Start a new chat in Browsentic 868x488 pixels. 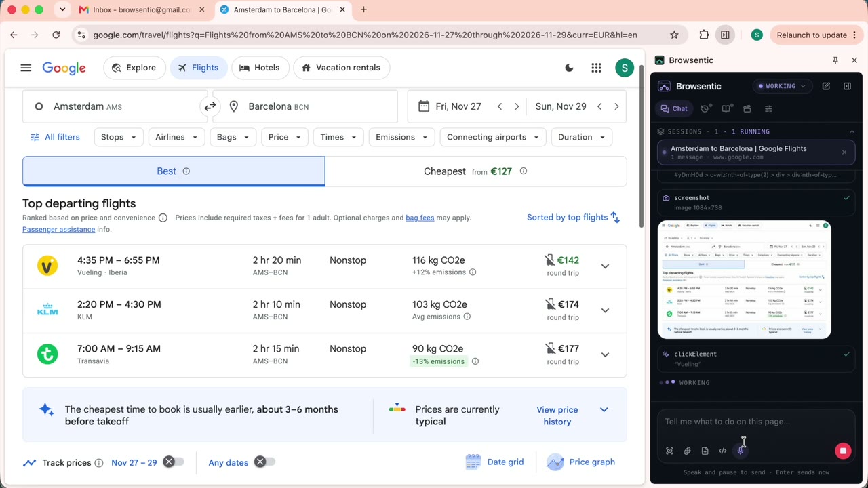tap(826, 86)
